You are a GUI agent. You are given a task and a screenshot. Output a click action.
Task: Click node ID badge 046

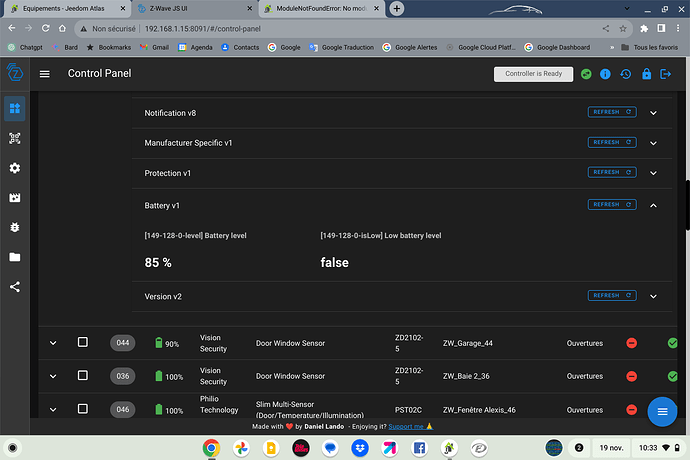click(x=122, y=409)
